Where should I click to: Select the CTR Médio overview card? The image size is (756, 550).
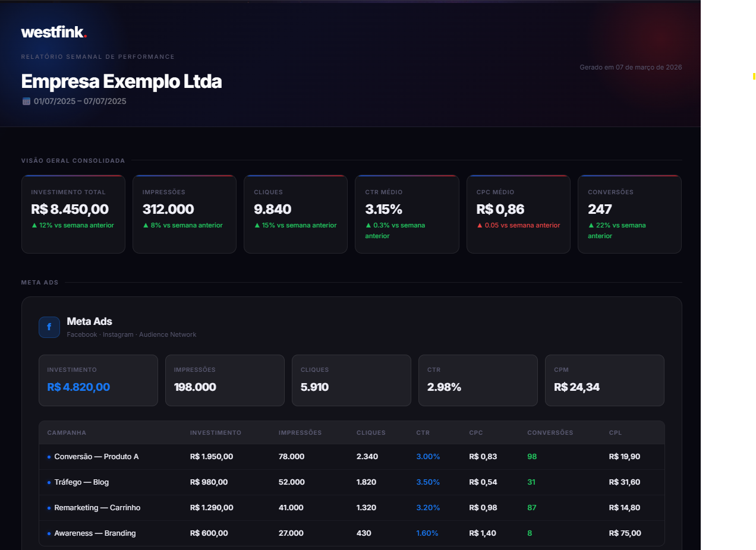[x=407, y=214]
